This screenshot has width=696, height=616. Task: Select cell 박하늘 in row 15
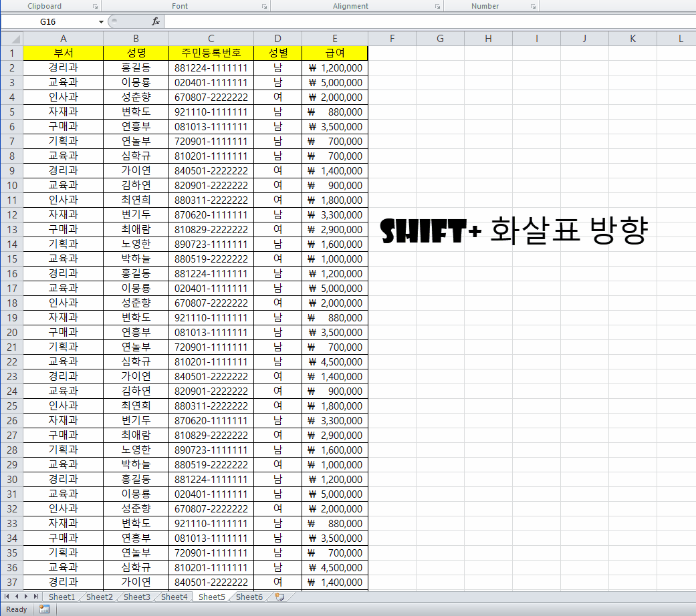tap(136, 259)
